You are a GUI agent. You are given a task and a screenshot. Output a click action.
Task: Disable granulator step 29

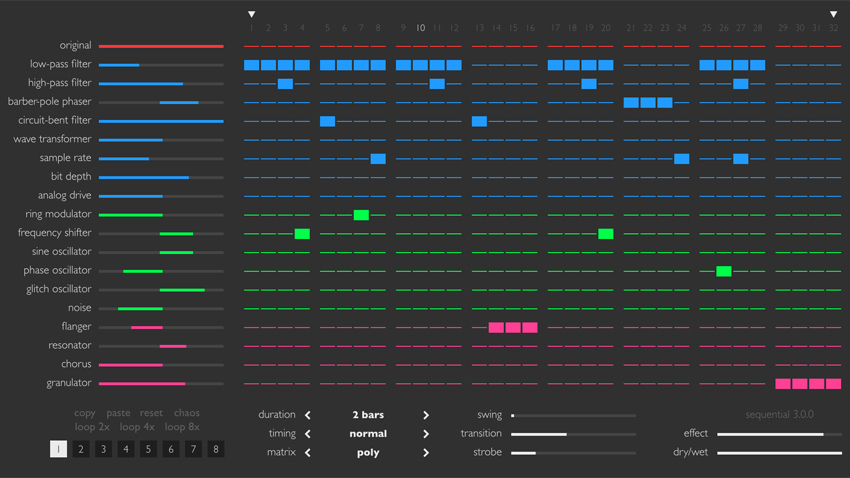[783, 384]
